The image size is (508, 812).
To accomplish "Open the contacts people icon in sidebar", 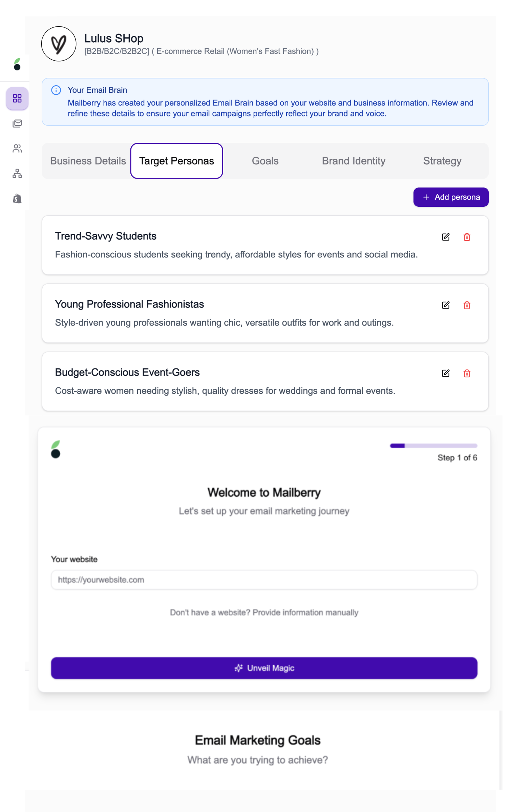I will pyautogui.click(x=17, y=149).
